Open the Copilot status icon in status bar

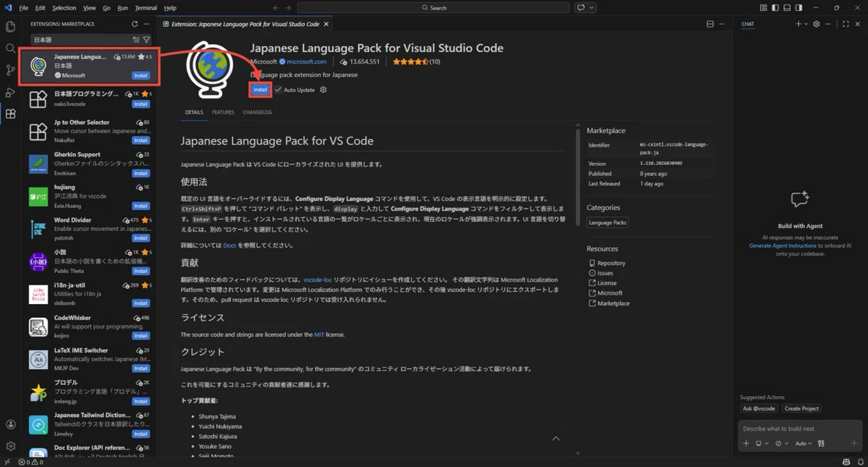[x=846, y=462]
